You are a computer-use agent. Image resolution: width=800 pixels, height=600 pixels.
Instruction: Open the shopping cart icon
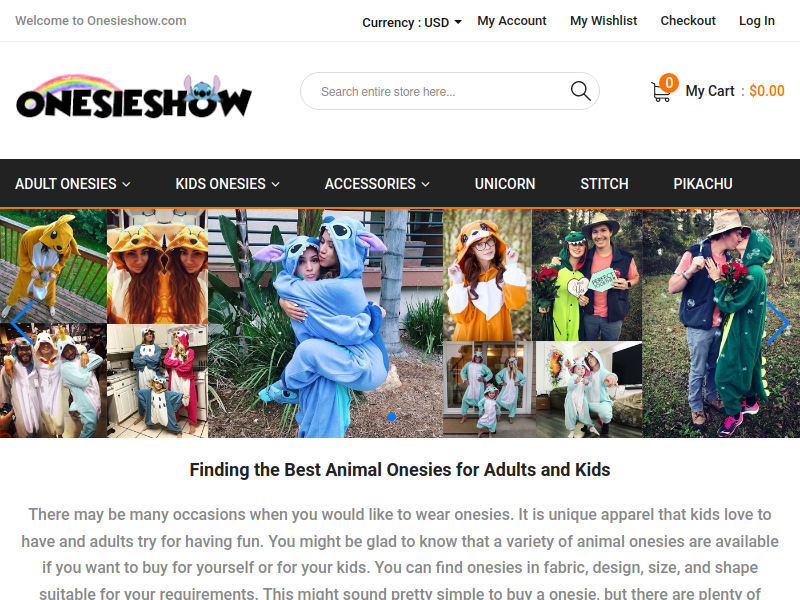661,92
